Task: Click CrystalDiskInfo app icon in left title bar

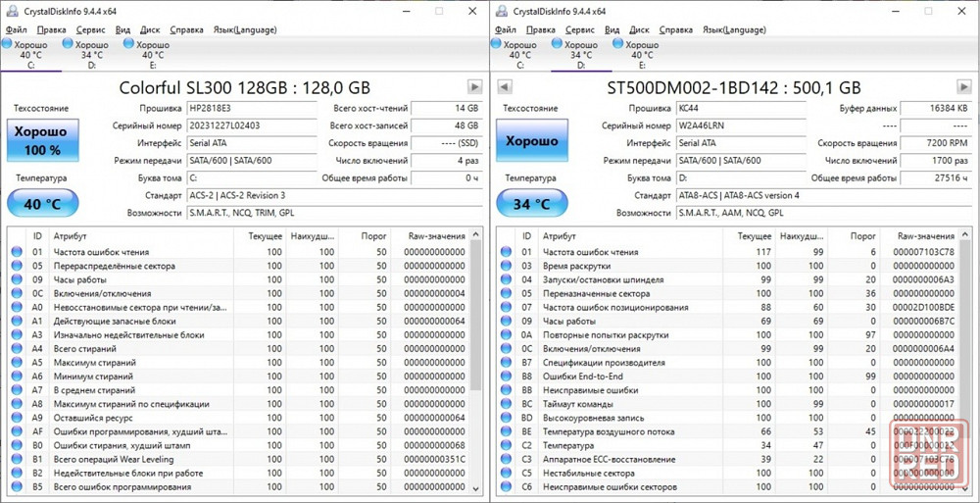Action: point(11,11)
